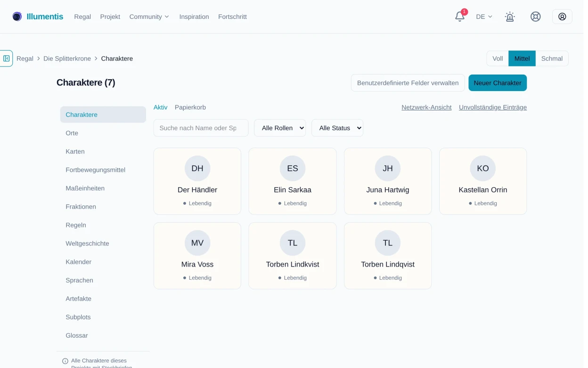Focus the name search field

coord(201,128)
